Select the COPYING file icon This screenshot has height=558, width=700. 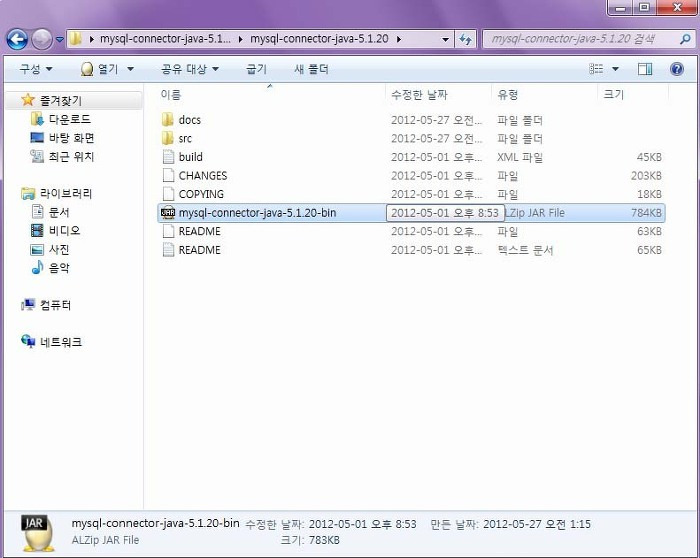[168, 194]
